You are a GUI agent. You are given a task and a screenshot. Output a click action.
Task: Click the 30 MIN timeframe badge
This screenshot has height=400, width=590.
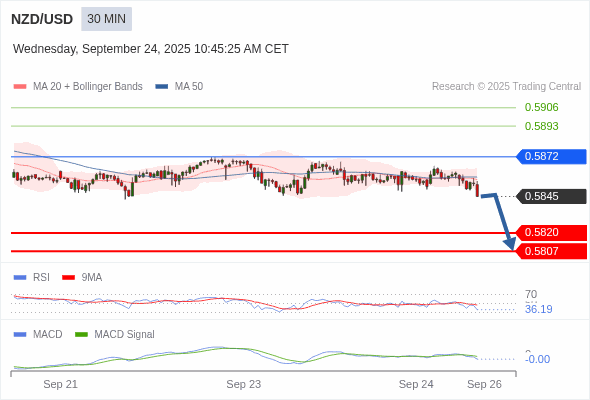(x=106, y=19)
